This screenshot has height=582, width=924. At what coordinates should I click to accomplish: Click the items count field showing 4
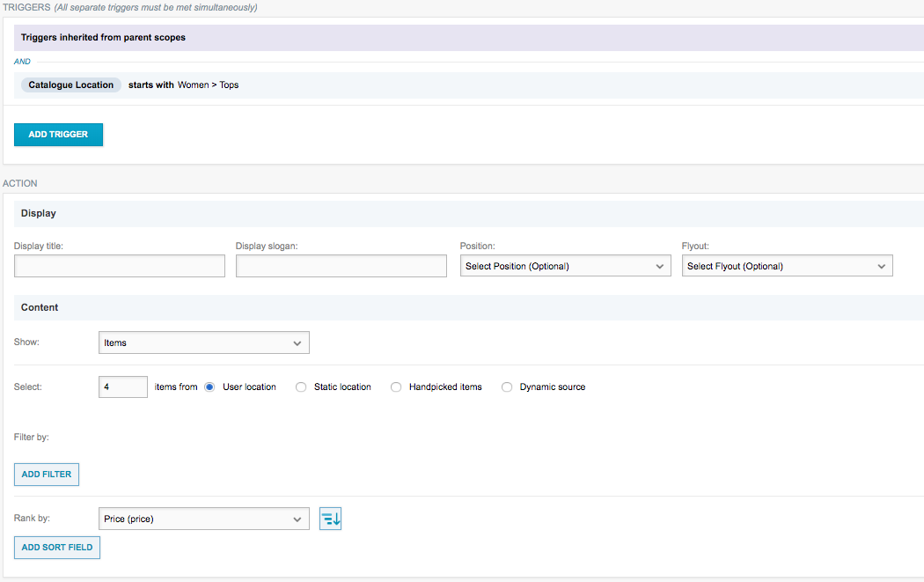pyautogui.click(x=123, y=387)
